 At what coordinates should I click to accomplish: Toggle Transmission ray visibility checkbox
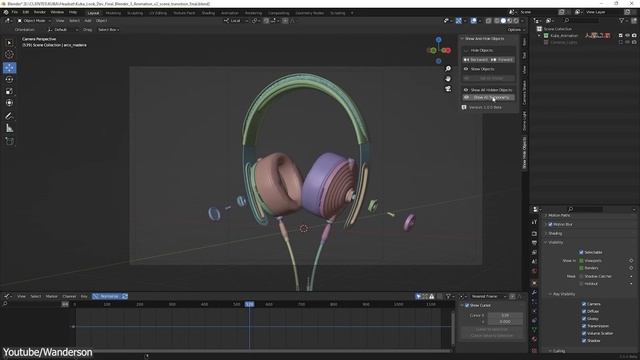tap(584, 326)
